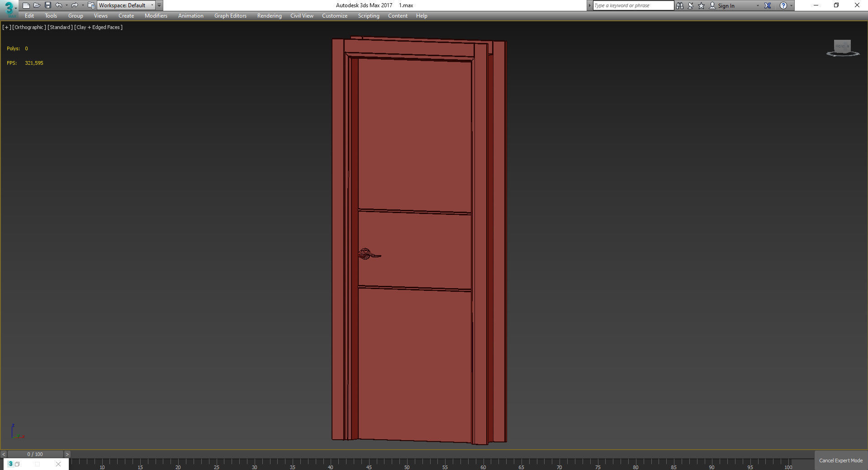
Task: Create a new scene with New icon
Action: [26, 5]
